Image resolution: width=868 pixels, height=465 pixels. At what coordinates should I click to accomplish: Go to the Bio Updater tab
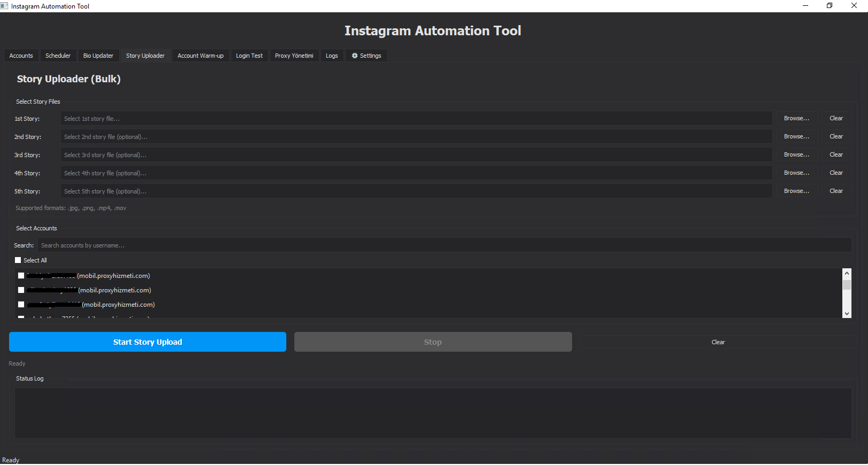click(x=98, y=56)
